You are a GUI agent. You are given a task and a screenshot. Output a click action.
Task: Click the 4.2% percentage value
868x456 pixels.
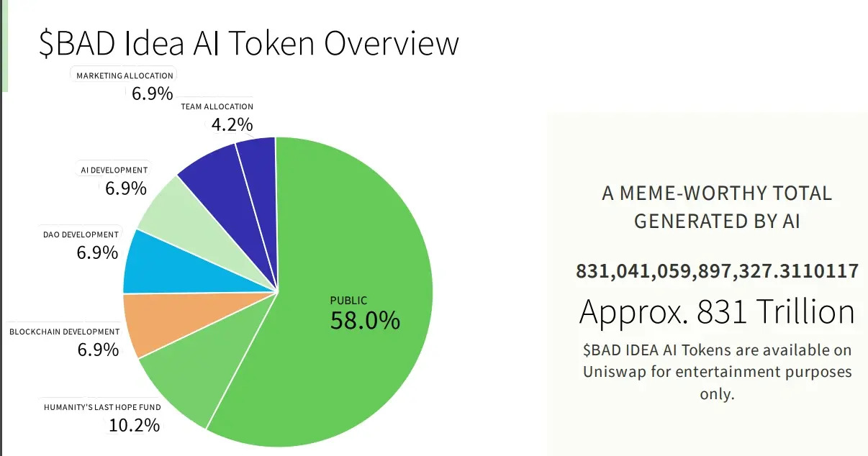click(x=232, y=124)
